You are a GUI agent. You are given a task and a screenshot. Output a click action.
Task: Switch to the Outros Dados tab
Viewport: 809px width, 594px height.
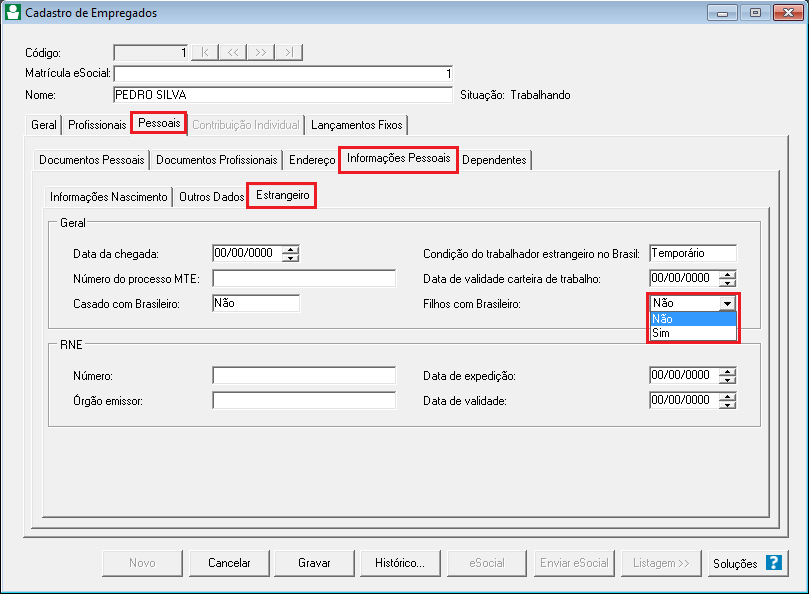211,196
